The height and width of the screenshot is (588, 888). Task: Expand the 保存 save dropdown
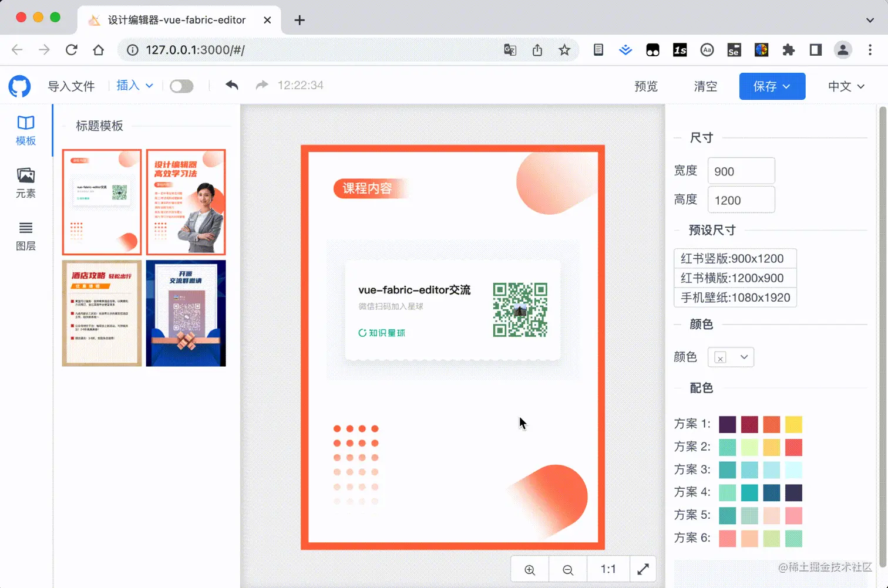(x=772, y=86)
